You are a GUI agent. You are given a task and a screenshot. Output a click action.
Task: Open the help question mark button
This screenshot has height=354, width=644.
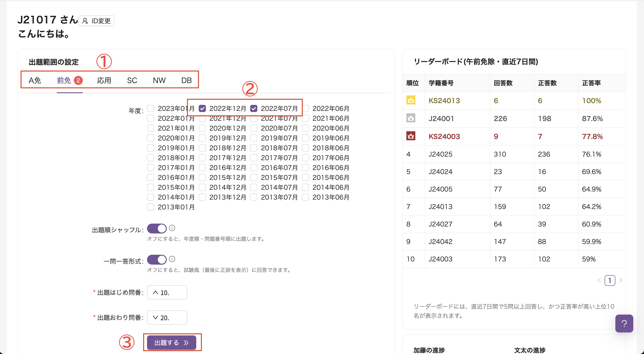(624, 324)
